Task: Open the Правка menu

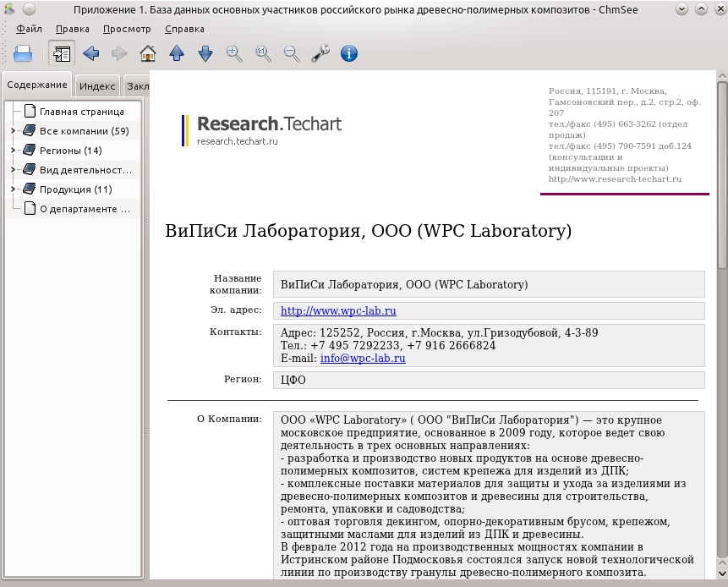Action: coord(73,29)
